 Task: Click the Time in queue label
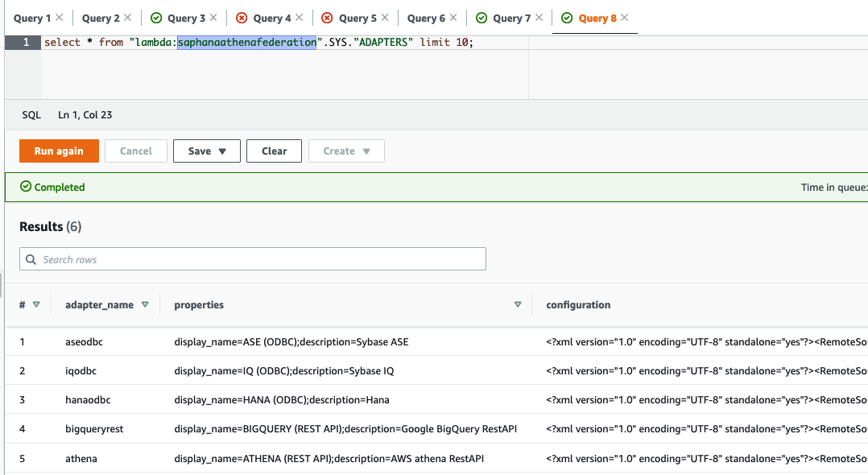(833, 187)
